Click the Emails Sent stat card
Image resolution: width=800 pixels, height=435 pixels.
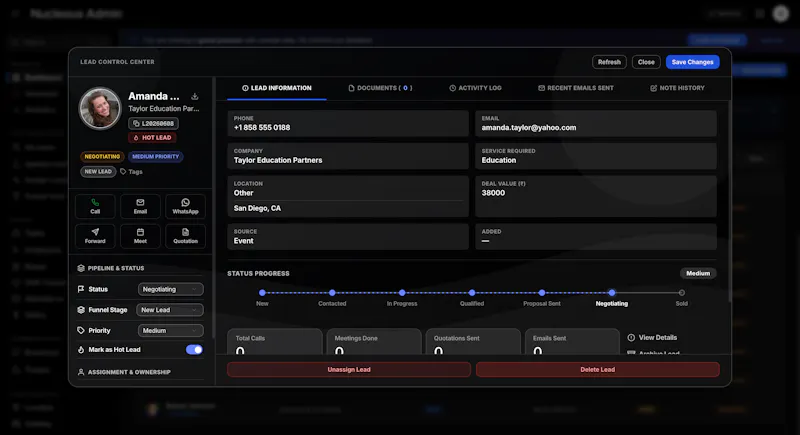point(572,342)
